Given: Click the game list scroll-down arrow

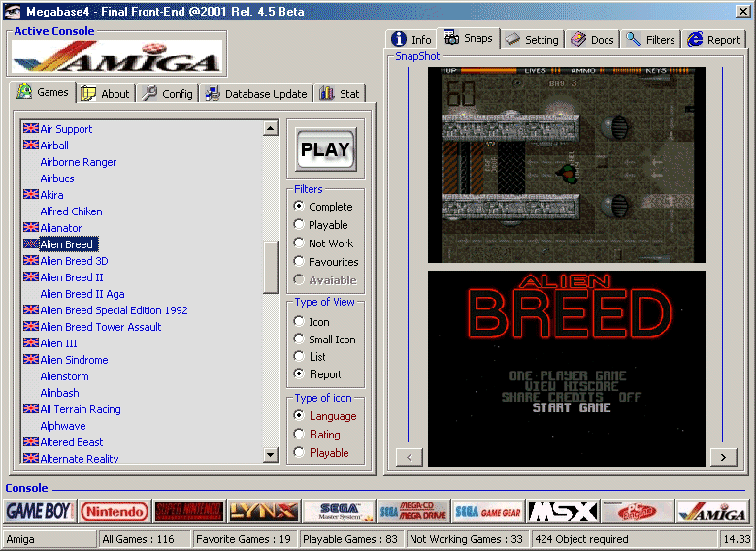Looking at the screenshot, I should [x=271, y=455].
